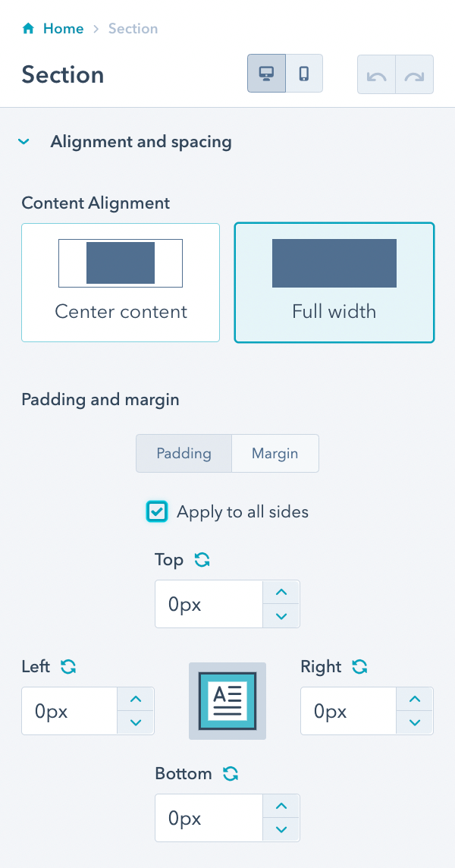Click the redo arrow icon
455x868 pixels.
coord(414,74)
